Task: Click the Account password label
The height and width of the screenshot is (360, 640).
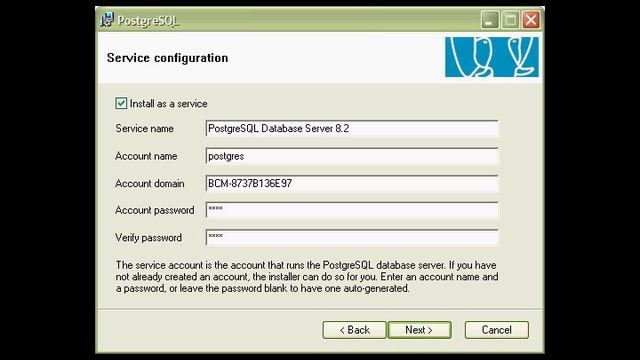Action: pos(155,210)
